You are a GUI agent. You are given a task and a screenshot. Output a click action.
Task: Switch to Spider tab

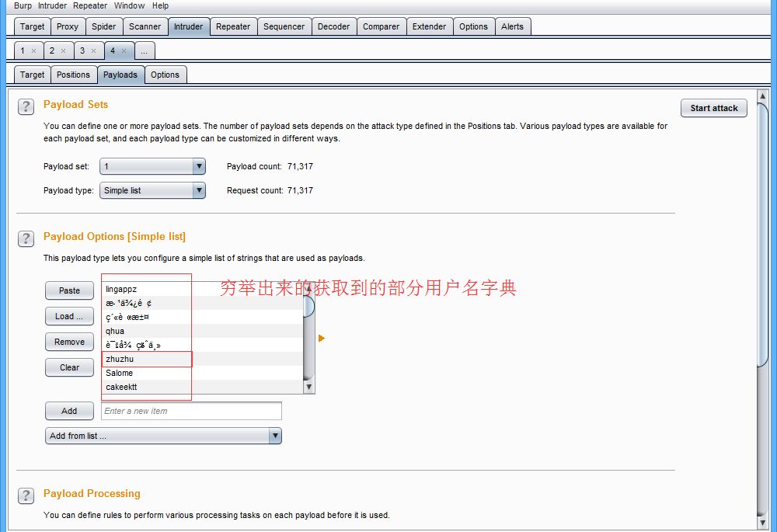103,26
